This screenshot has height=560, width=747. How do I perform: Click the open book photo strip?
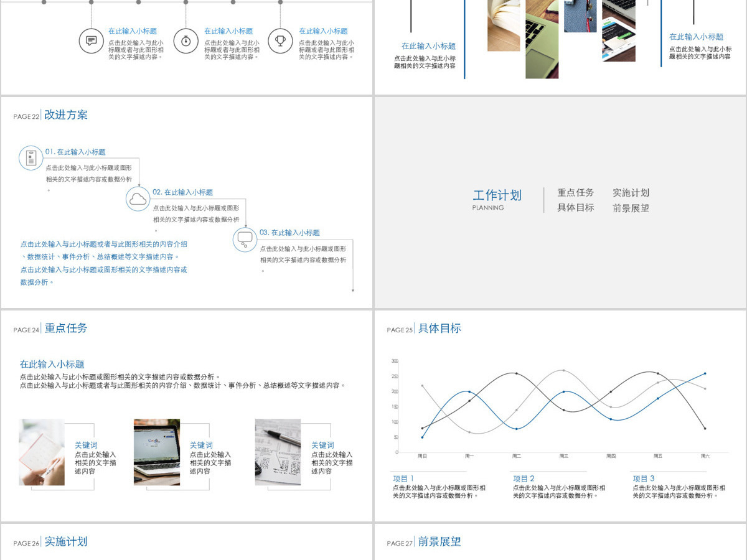pyautogui.click(x=504, y=26)
